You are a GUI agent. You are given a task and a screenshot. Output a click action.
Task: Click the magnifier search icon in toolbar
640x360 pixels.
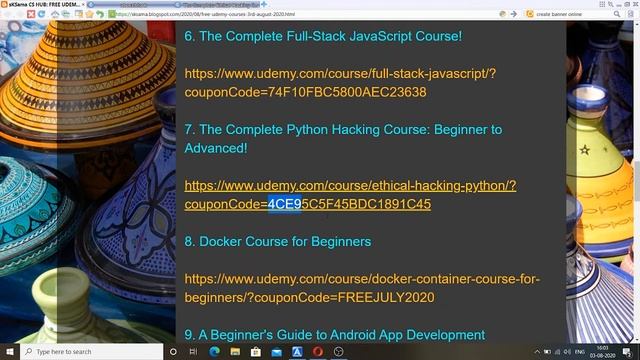(x=617, y=14)
